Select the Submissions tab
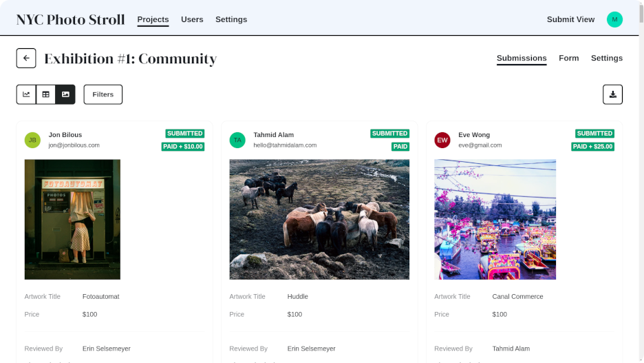Viewport: 644px width, 363px height. (522, 58)
